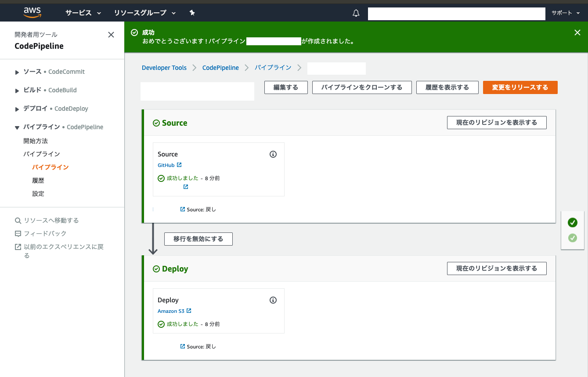Open info for the Deploy action
This screenshot has height=377, width=588.
point(273,300)
